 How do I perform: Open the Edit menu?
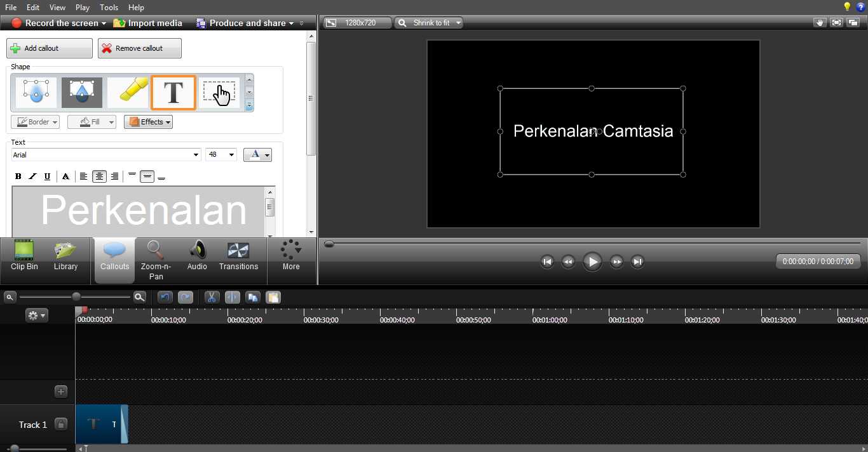(33, 7)
